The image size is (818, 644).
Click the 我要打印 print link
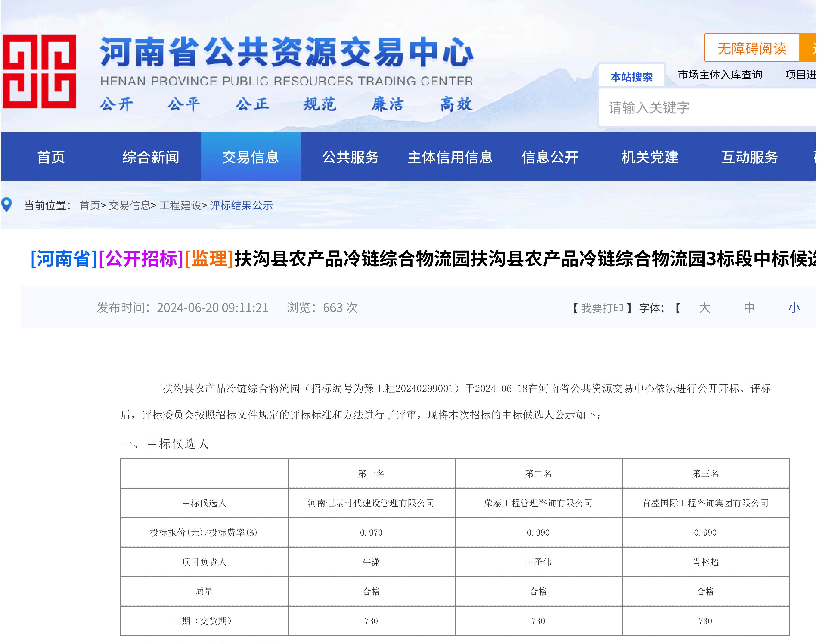[x=602, y=308]
